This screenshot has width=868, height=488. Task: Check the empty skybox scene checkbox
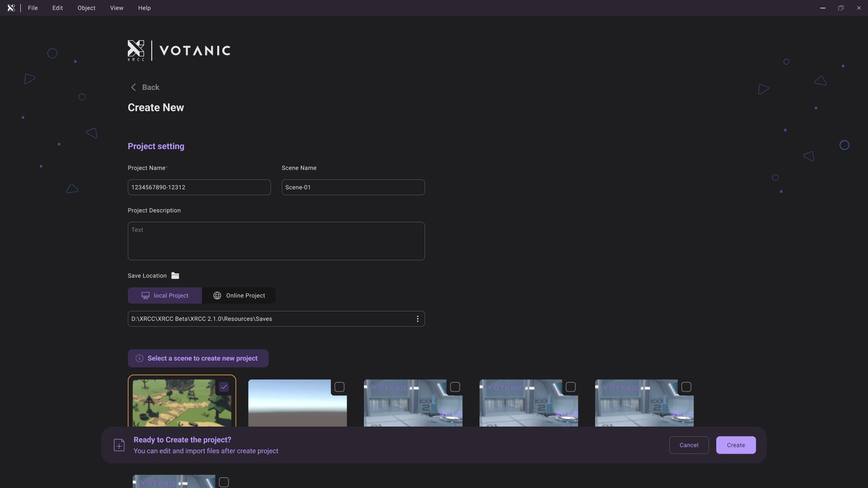coord(339,387)
